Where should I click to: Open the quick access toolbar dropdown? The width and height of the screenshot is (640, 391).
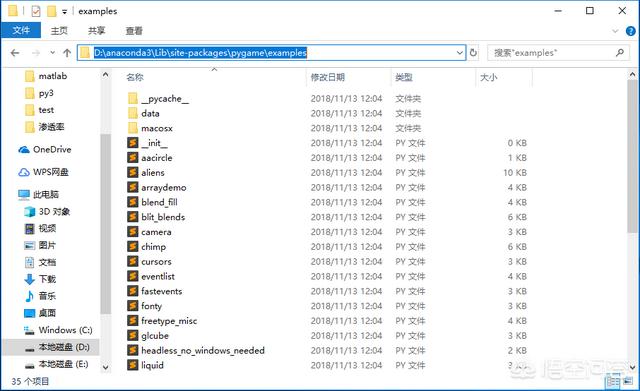click(x=64, y=12)
